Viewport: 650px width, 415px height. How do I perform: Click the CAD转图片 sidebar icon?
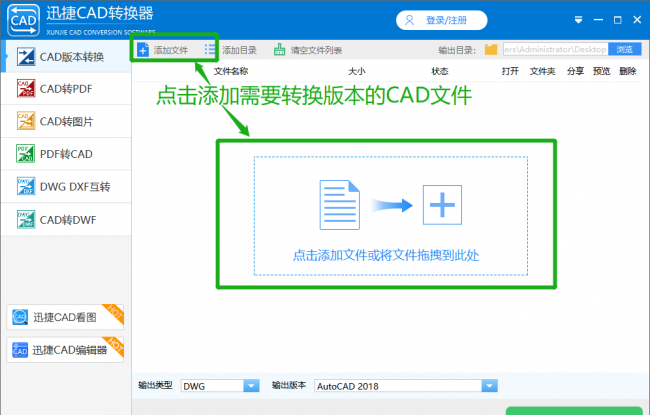pyautogui.click(x=26, y=121)
